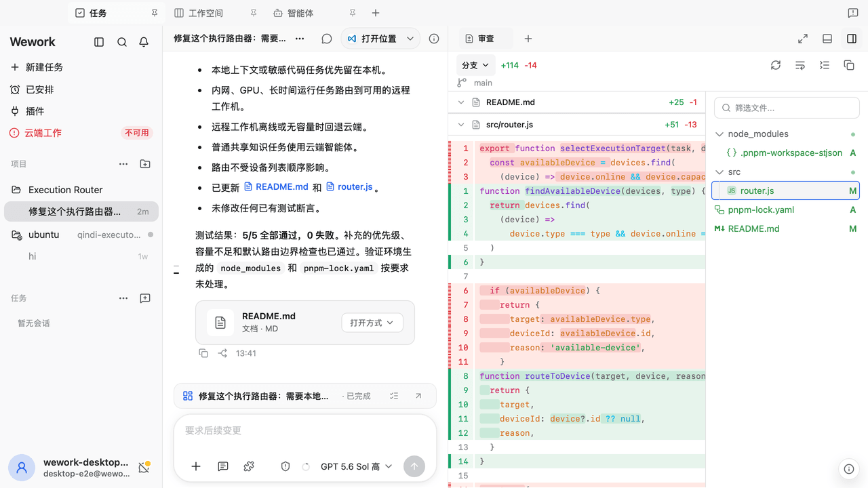This screenshot has height=488, width=868.
Task: Share the reply beside the 13:41 timestamp
Action: (x=222, y=353)
